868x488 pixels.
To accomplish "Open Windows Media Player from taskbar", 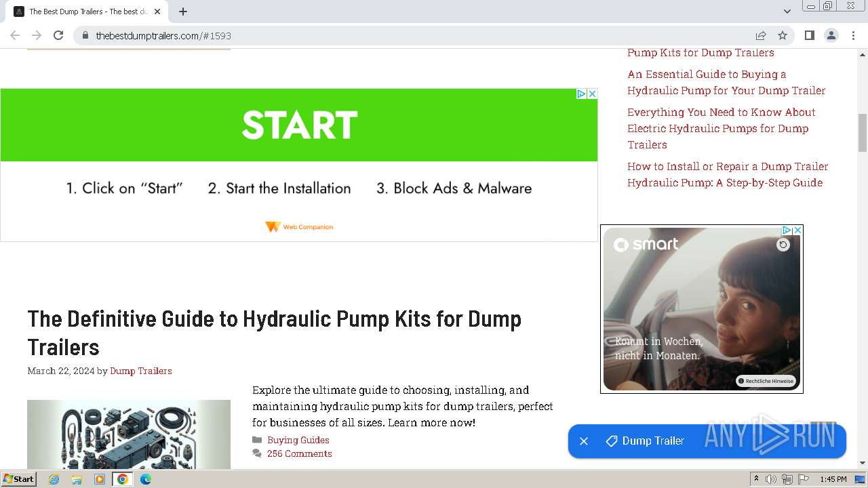I will point(100,479).
